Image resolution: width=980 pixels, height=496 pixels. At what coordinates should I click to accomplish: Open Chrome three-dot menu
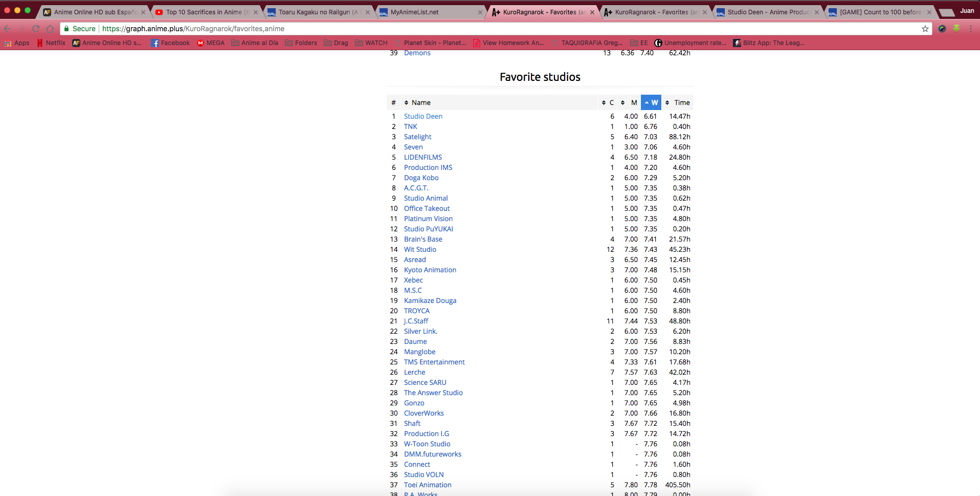pyautogui.click(x=971, y=29)
